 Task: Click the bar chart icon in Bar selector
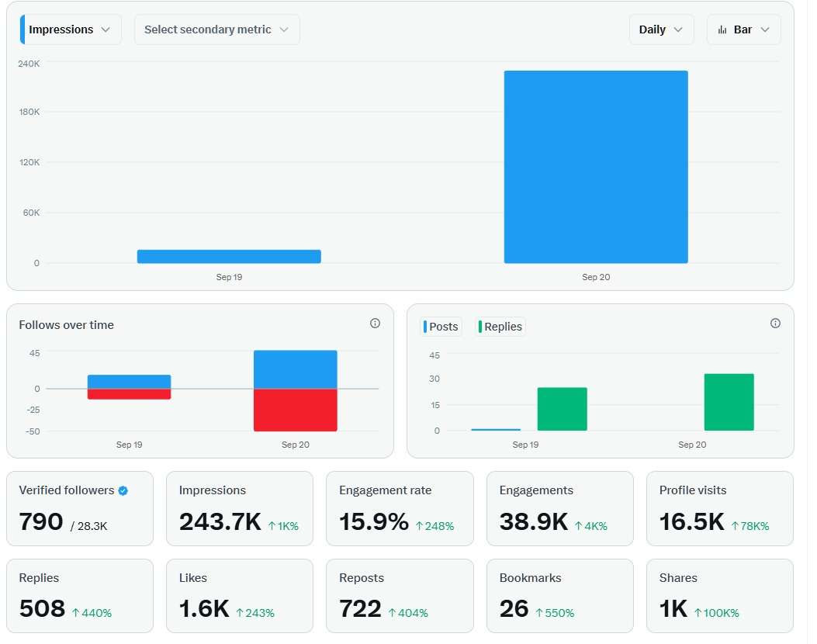tap(722, 29)
